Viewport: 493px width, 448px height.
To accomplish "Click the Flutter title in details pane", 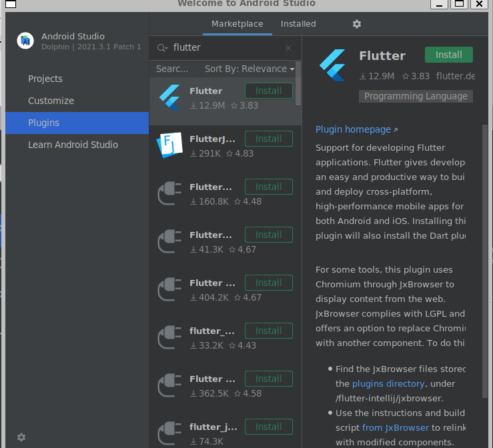I will tap(382, 56).
